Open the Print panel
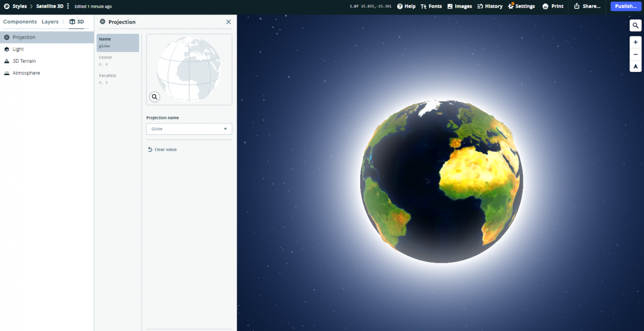The width and height of the screenshot is (644, 331). click(552, 6)
